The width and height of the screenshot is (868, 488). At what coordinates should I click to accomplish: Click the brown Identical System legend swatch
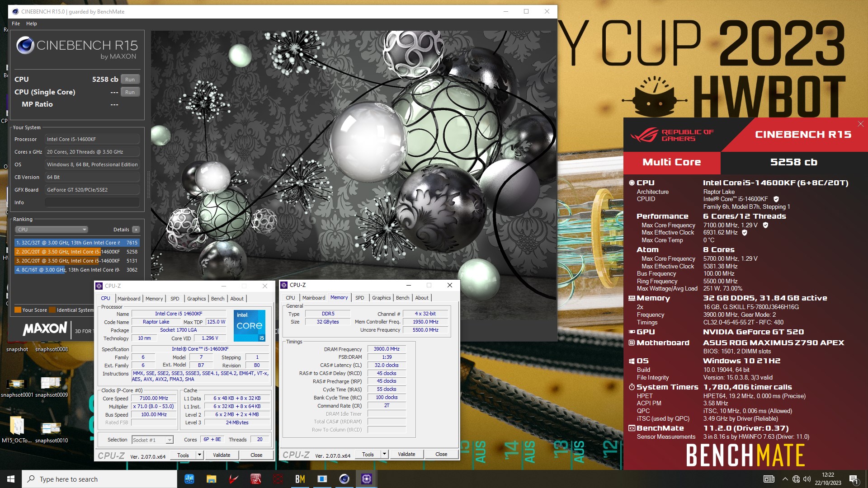52,310
